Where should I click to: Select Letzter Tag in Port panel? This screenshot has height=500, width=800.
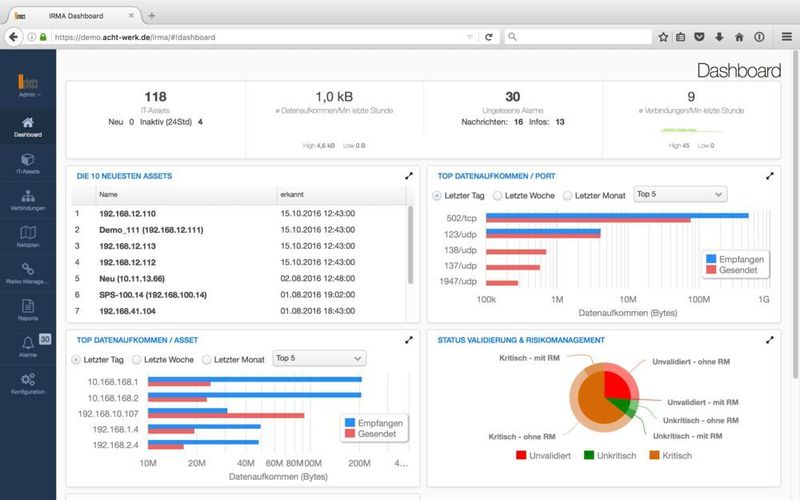(x=437, y=195)
